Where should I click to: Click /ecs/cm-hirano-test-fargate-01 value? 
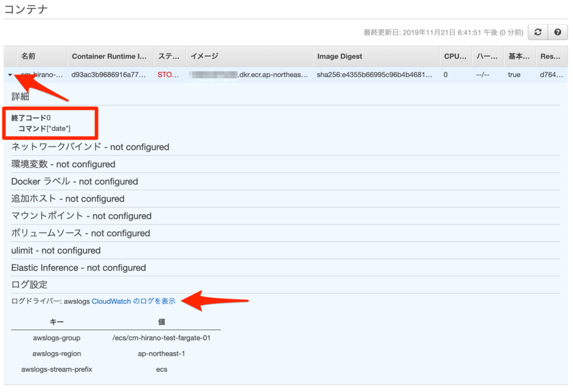[x=161, y=338]
